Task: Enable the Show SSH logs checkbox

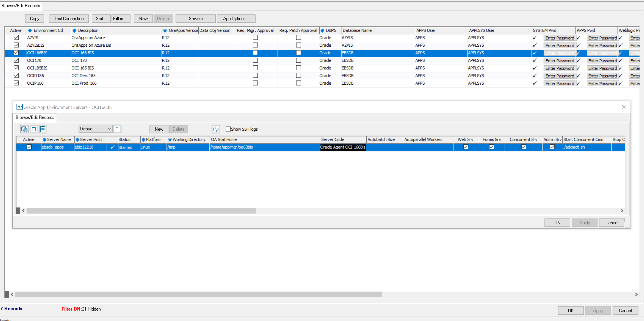Action: [x=228, y=129]
